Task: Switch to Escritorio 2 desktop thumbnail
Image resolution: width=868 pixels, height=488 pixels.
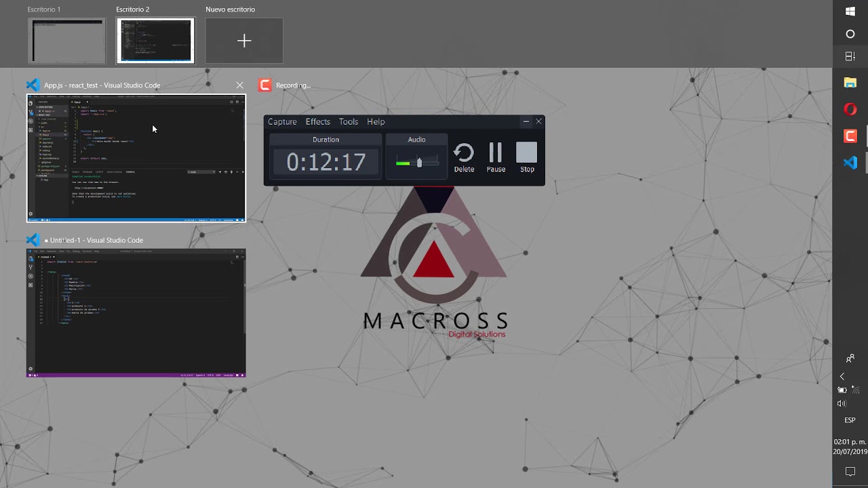Action: click(x=155, y=41)
